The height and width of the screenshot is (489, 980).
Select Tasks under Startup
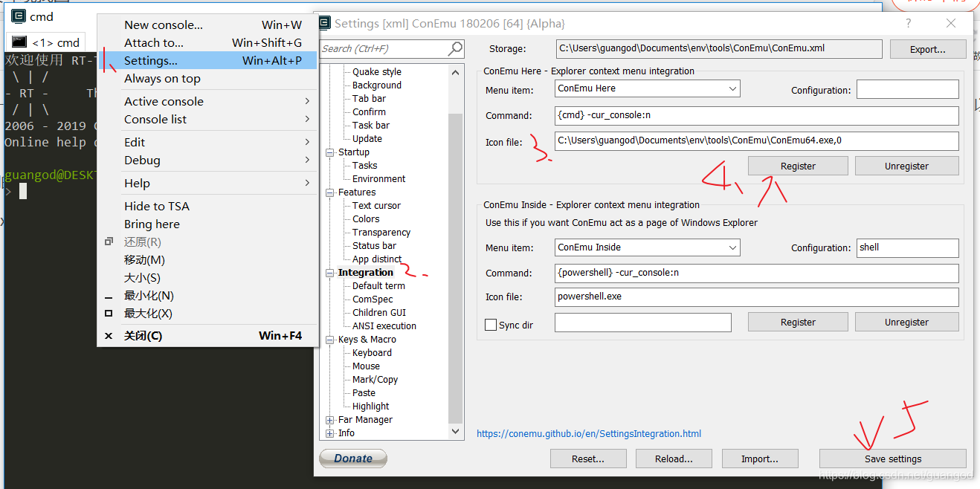point(364,166)
